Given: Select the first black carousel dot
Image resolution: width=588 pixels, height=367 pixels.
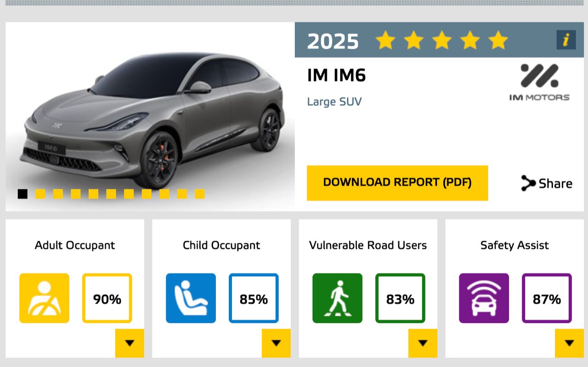Looking at the screenshot, I should click(x=23, y=194).
